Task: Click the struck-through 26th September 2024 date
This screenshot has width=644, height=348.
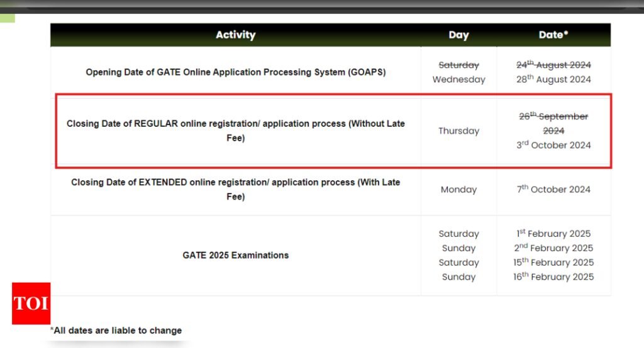Action: point(553,123)
